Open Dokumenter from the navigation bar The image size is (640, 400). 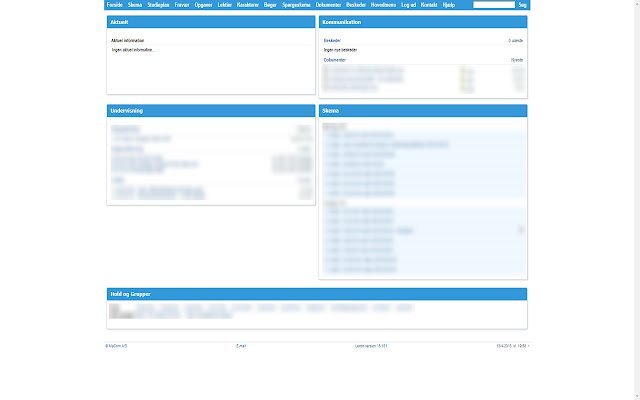pos(328,5)
